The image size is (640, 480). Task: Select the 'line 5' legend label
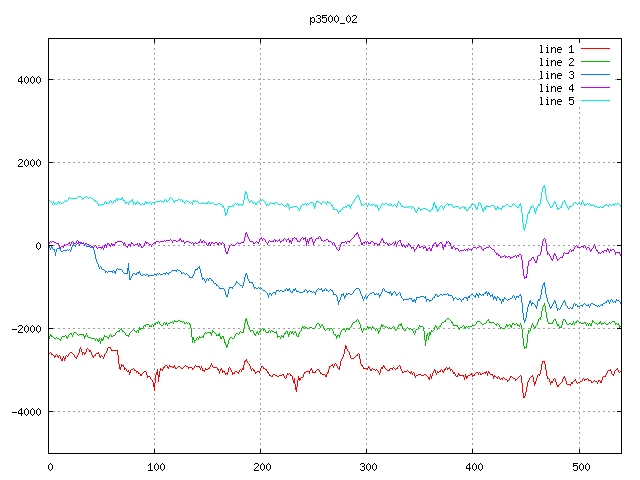point(556,101)
